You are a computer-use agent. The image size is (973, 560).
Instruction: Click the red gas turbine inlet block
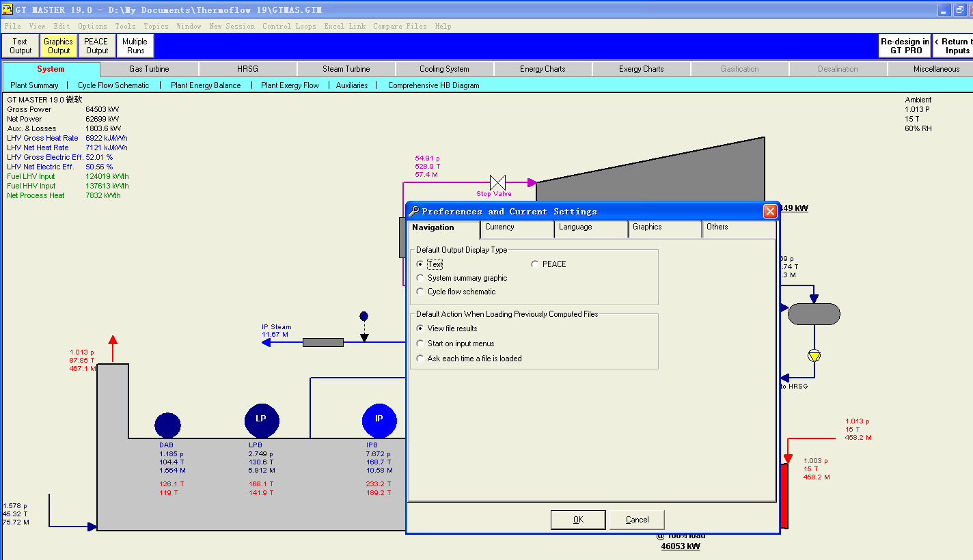pyautogui.click(x=784, y=496)
